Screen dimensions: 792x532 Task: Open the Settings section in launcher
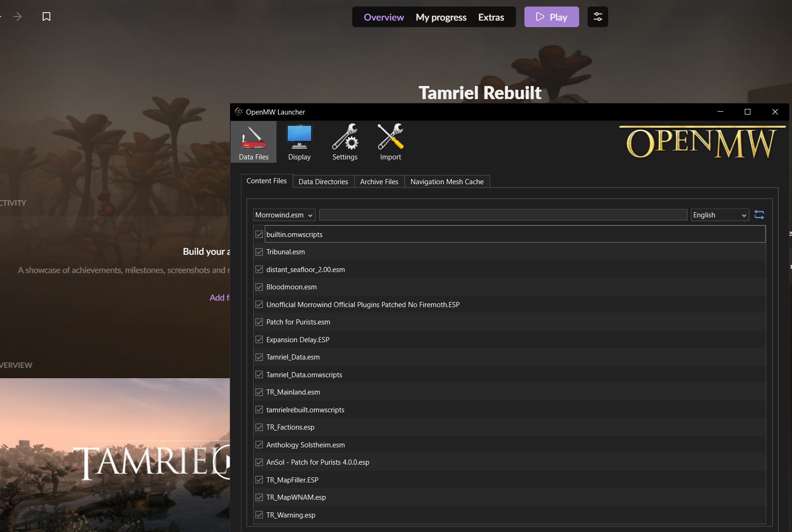click(345, 142)
